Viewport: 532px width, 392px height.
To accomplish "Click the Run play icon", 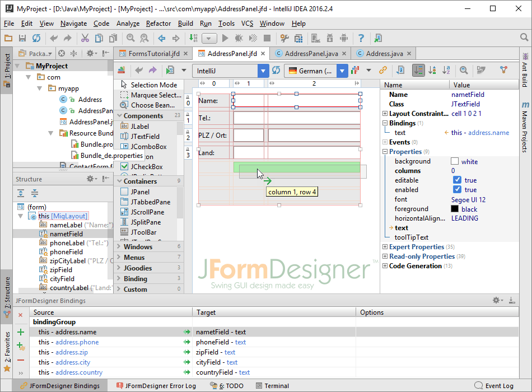I will (x=225, y=38).
